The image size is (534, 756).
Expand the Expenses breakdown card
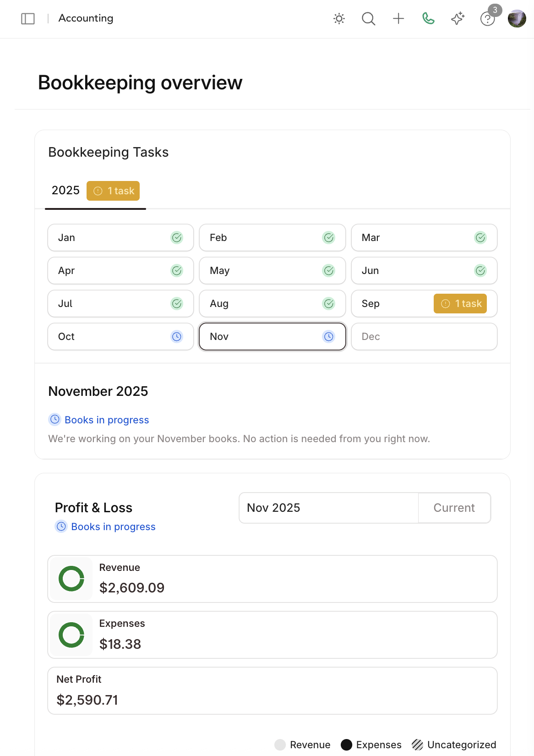coord(272,635)
